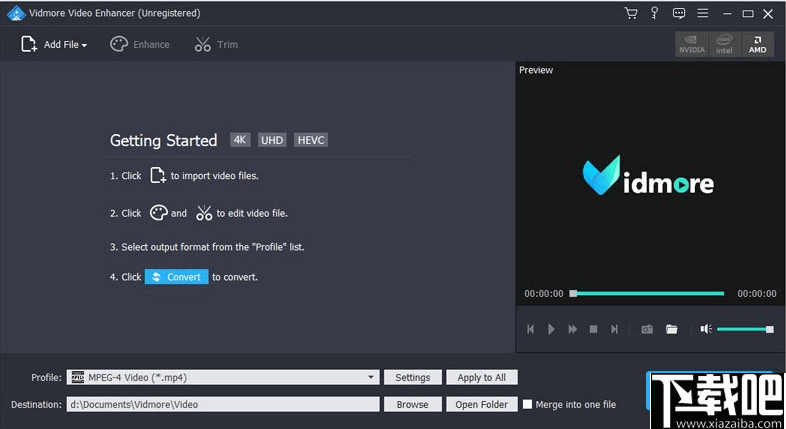786x429 pixels.
Task: Play the preview video
Action: [x=551, y=329]
